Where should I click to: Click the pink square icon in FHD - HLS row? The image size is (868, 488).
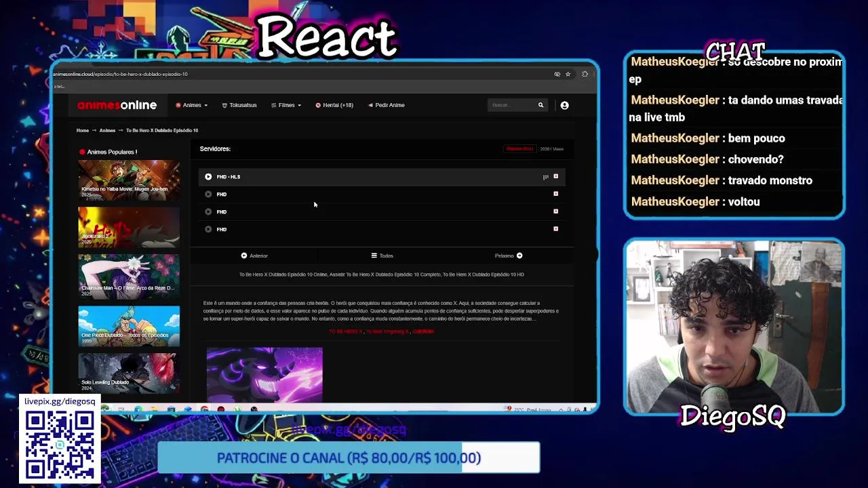tap(555, 176)
